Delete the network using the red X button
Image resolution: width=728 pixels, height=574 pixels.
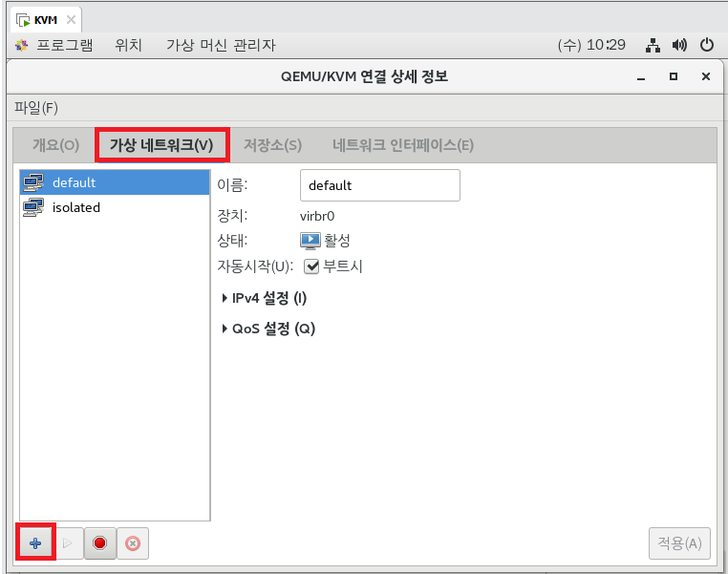pyautogui.click(x=133, y=542)
